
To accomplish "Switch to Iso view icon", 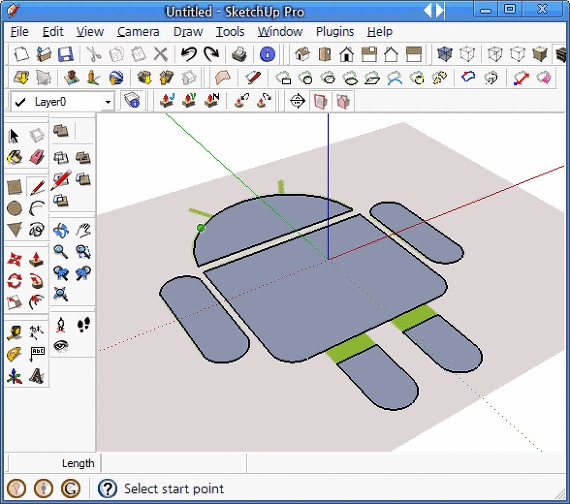I will 302,54.
